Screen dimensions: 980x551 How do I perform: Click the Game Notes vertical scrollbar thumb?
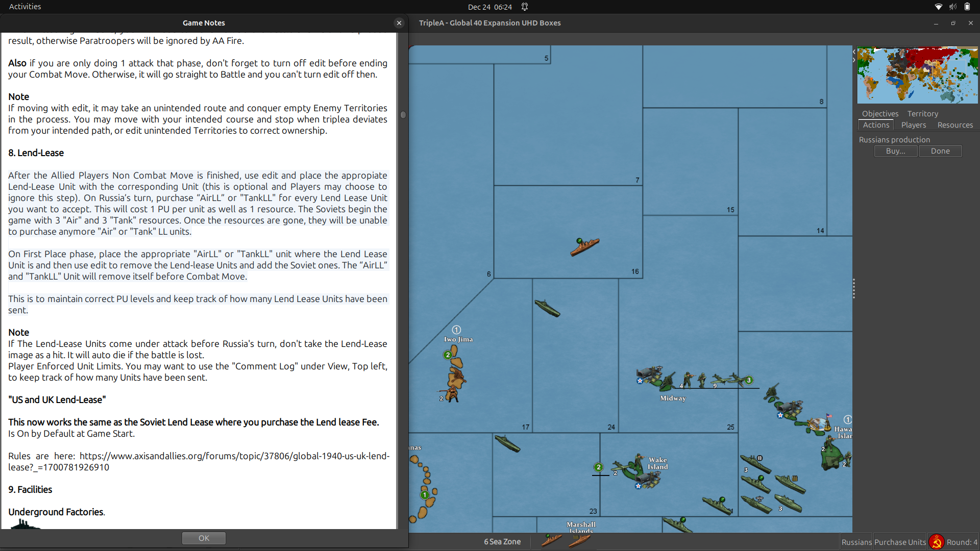tap(403, 115)
